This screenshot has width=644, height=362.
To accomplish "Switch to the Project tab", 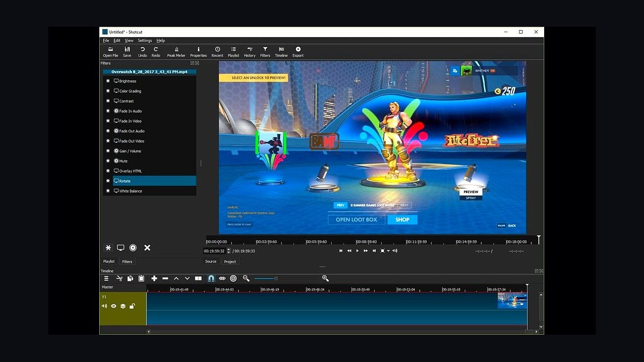I will point(230,262).
